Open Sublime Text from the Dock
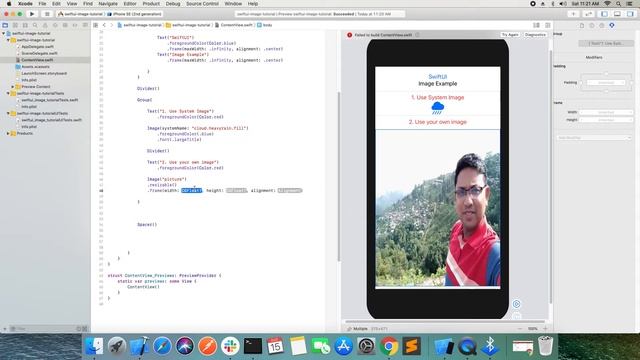Screen dimensions: 640x360 tap(411, 346)
